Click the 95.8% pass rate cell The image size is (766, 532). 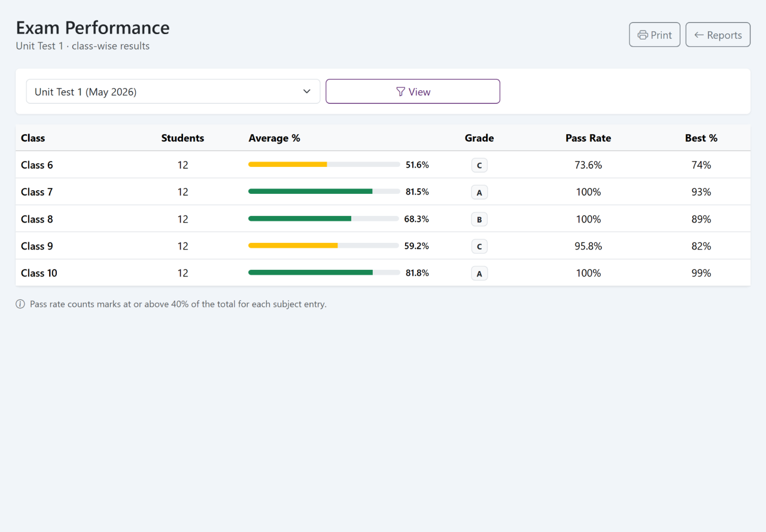[x=588, y=246]
